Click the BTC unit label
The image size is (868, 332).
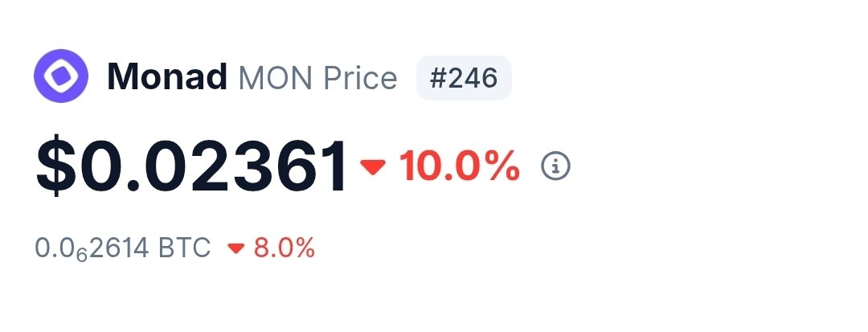tap(184, 248)
